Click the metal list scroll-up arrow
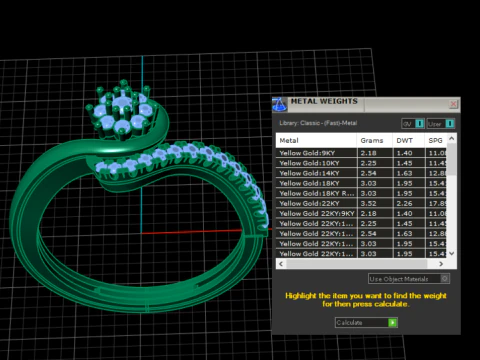Image resolution: width=480 pixels, height=360 pixels. (452, 138)
